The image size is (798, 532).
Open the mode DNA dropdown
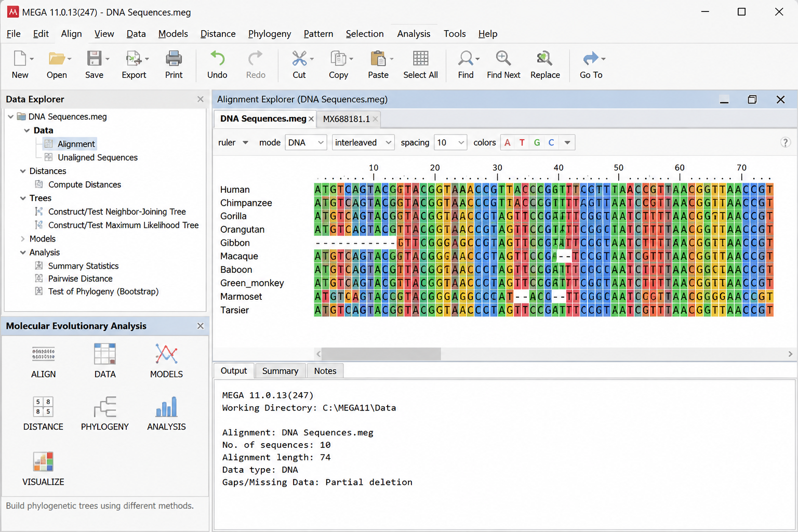pyautogui.click(x=305, y=142)
